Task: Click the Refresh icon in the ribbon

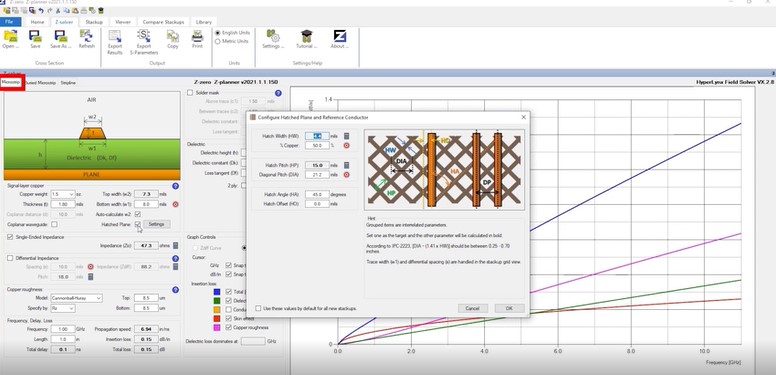Action: point(86,36)
